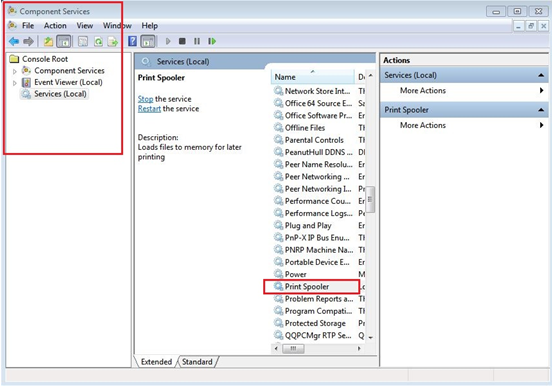Open the Action menu

point(55,26)
